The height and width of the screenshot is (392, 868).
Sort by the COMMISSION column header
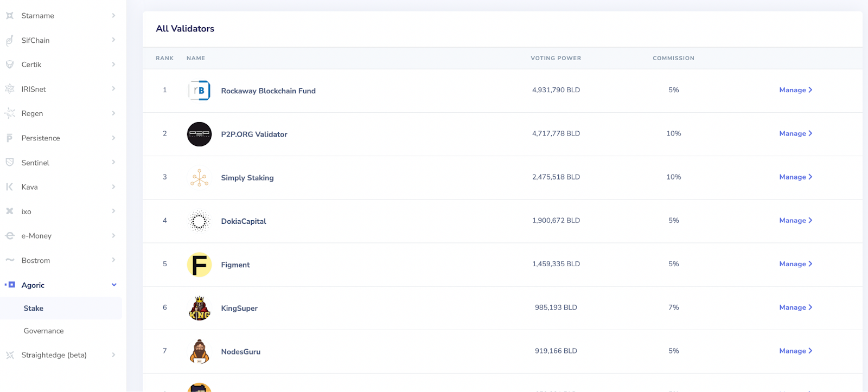point(674,58)
